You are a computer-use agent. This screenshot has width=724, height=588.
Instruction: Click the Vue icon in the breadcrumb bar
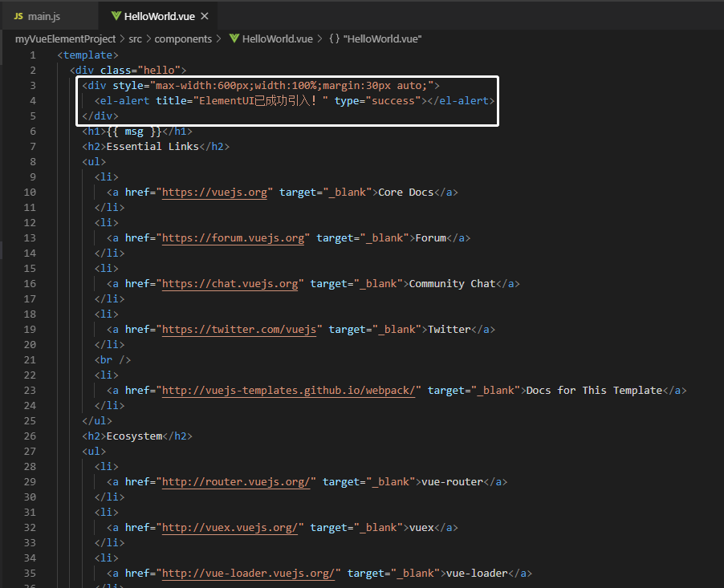point(234,39)
